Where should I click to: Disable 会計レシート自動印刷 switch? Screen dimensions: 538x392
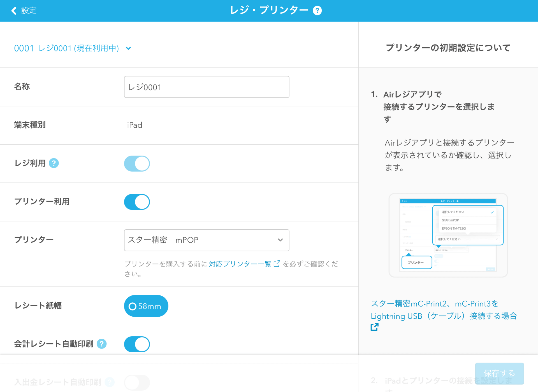pyautogui.click(x=137, y=344)
